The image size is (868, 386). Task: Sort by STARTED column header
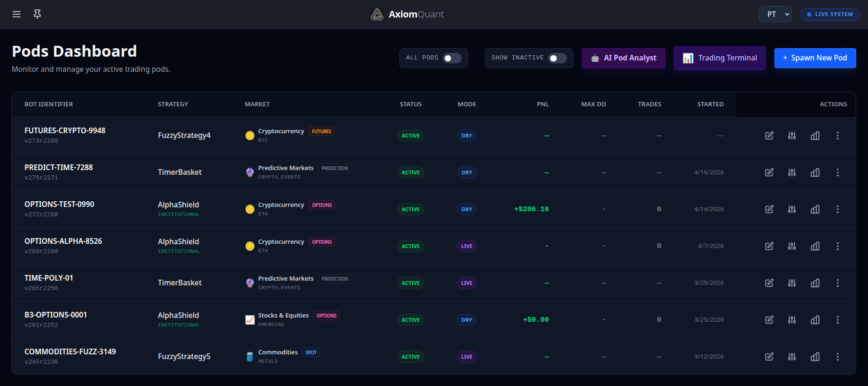[710, 104]
